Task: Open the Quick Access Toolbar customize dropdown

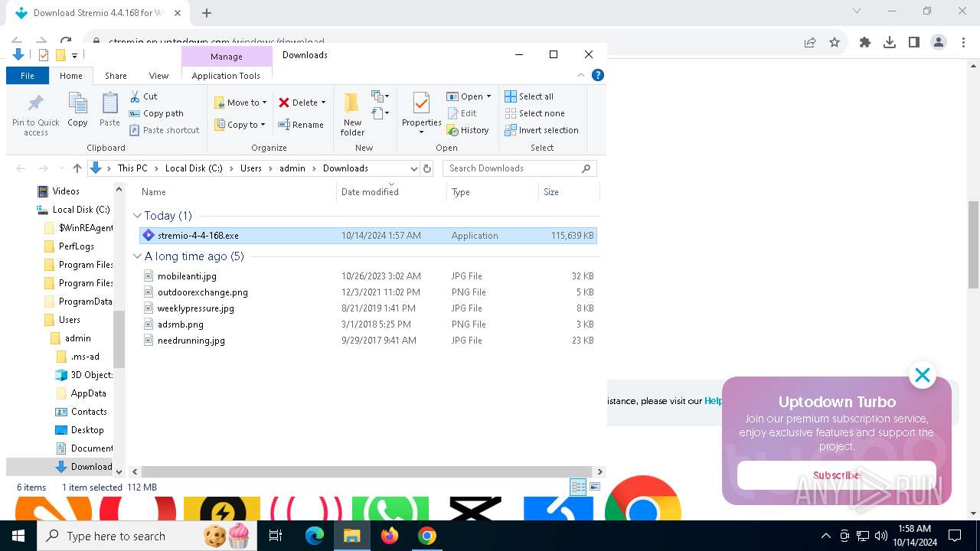Action: (74, 55)
